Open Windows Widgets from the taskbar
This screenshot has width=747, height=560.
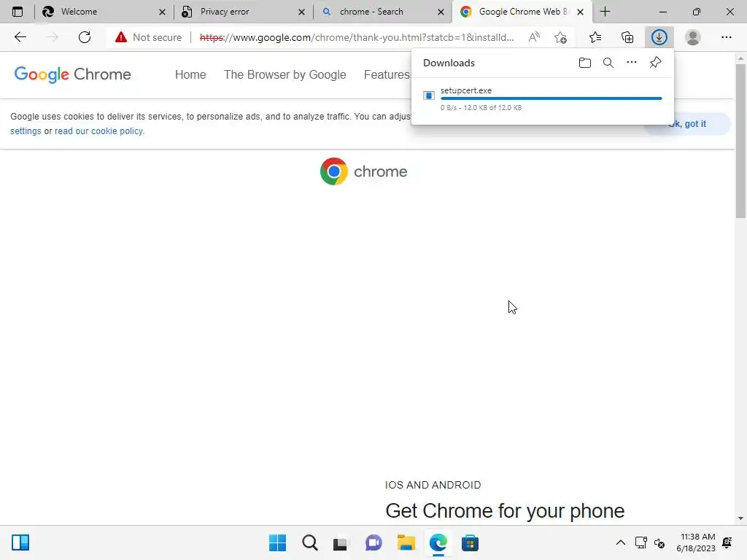pos(20,542)
